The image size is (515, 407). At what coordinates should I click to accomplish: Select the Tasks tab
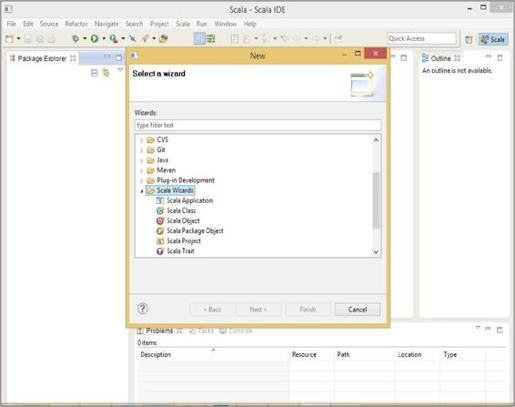tap(202, 331)
